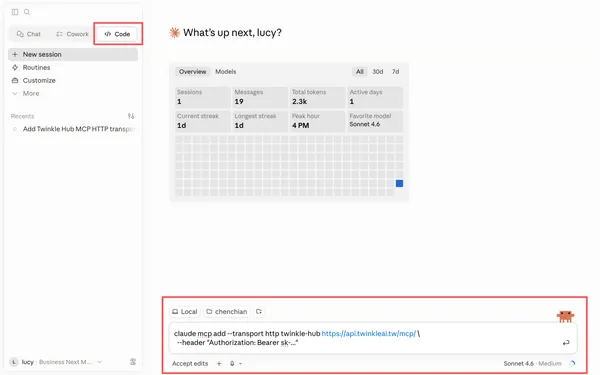Switch to the Chat tab

tap(29, 34)
